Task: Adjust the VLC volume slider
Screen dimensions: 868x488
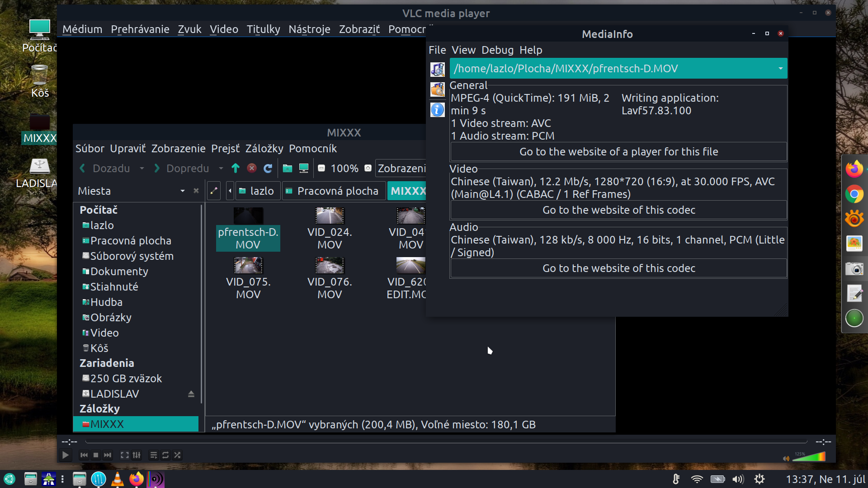Action: [x=809, y=457]
